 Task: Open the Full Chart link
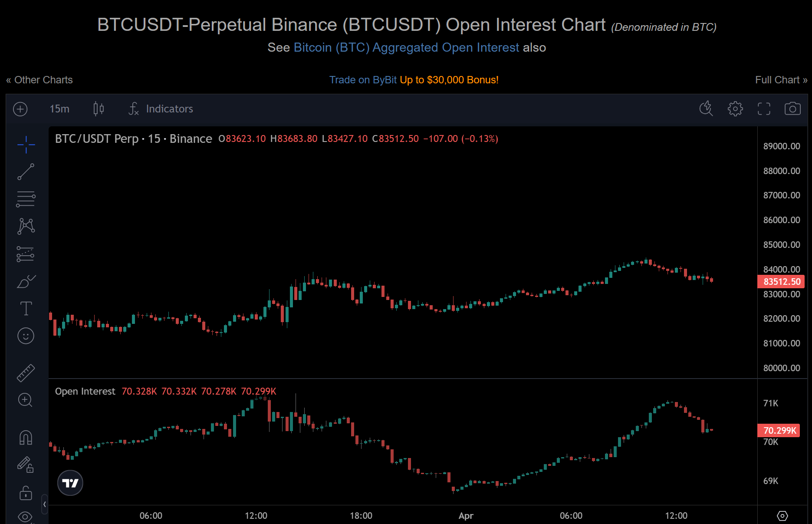pos(781,80)
